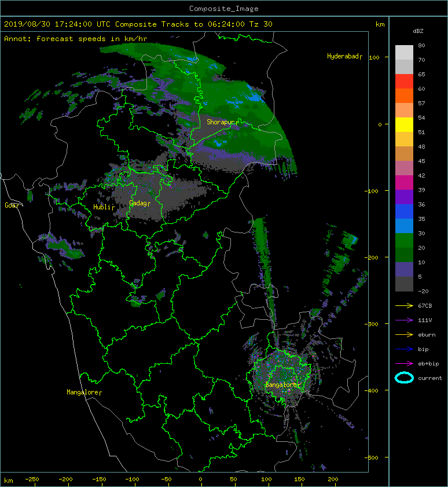The height and width of the screenshot is (487, 448).
Task: Click the 'Annot: forecast speeds in km/hr' note
Action: click(x=76, y=39)
